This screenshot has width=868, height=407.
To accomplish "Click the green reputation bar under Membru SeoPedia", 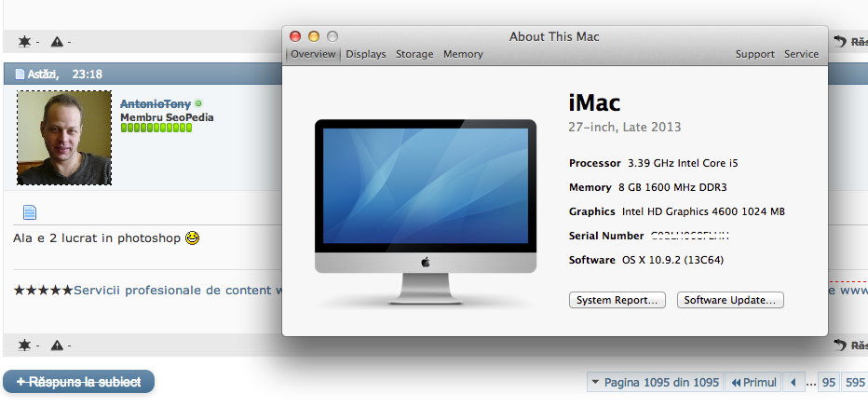I will click(156, 128).
